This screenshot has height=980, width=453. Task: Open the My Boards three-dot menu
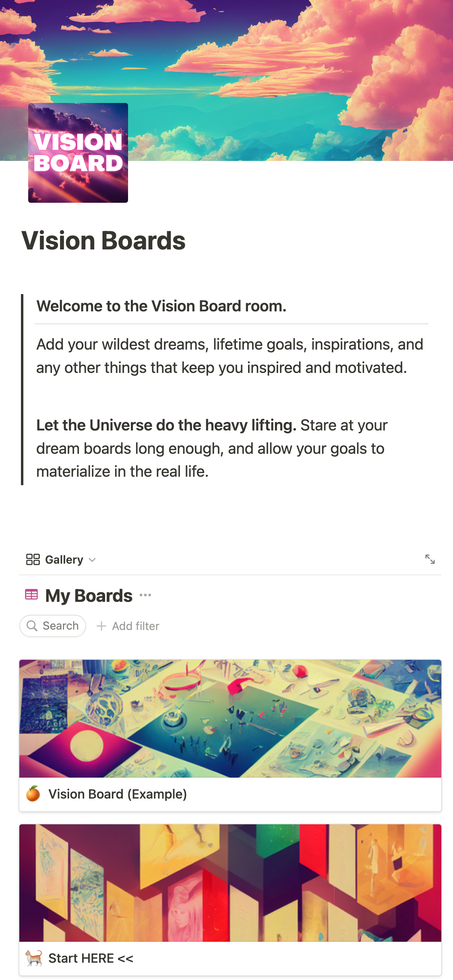tap(145, 595)
